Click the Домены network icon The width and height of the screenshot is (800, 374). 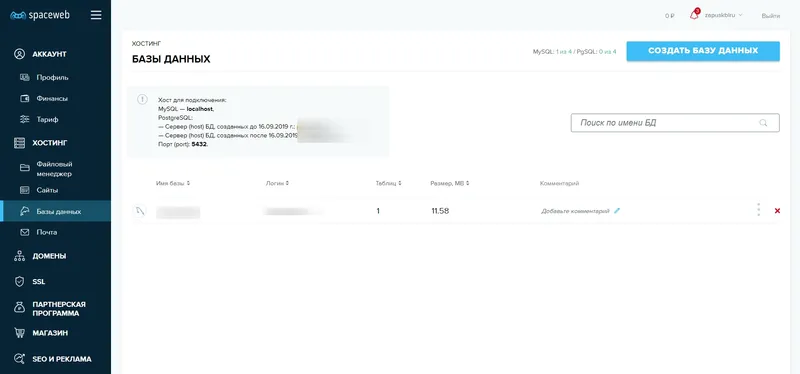click(x=19, y=256)
